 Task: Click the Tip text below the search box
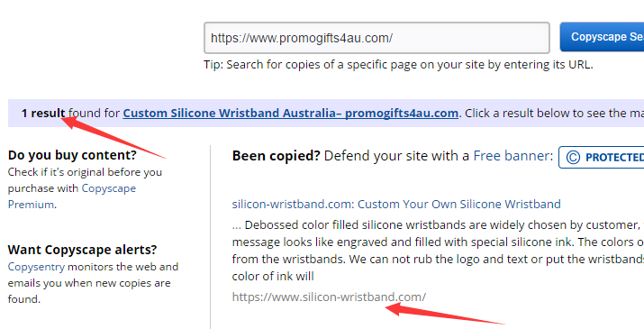pyautogui.click(x=398, y=65)
